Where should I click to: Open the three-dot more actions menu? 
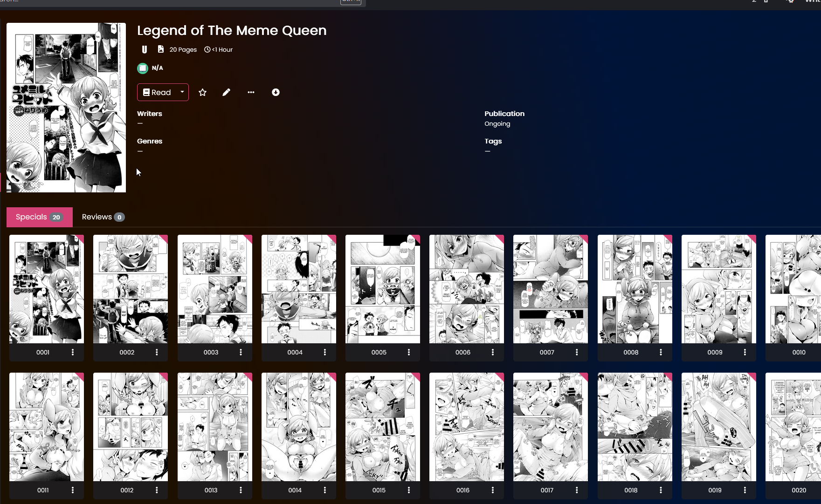tap(251, 92)
